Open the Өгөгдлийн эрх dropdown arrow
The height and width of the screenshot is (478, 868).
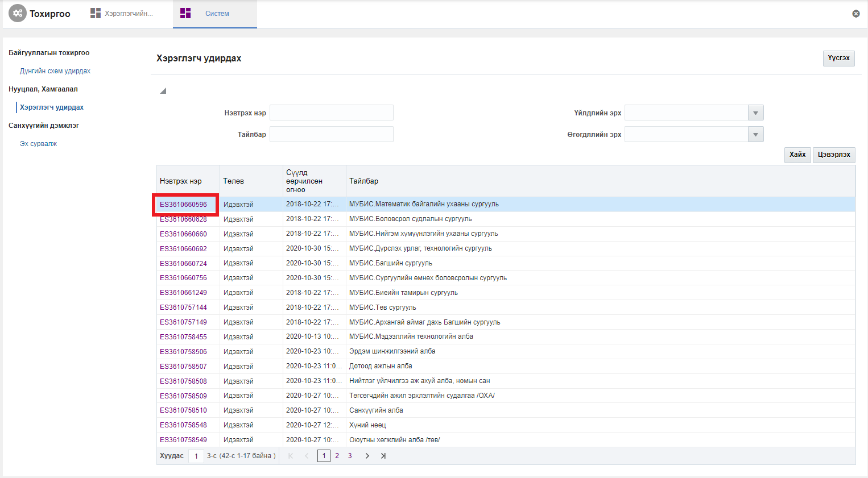[x=755, y=135]
